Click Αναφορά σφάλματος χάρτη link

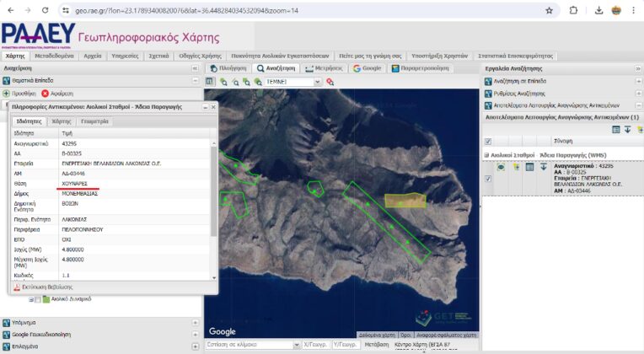coord(447,335)
